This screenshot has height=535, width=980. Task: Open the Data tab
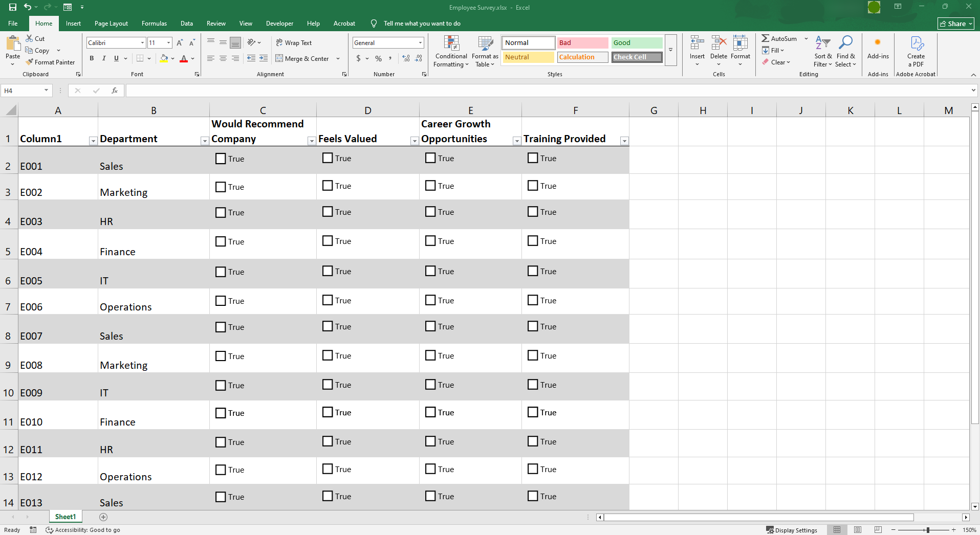(187, 24)
